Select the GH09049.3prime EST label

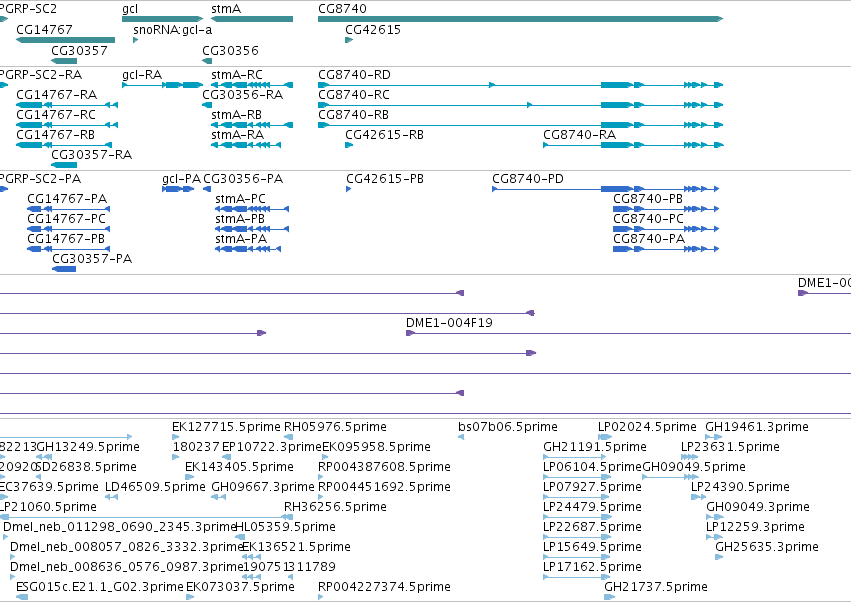758,507
